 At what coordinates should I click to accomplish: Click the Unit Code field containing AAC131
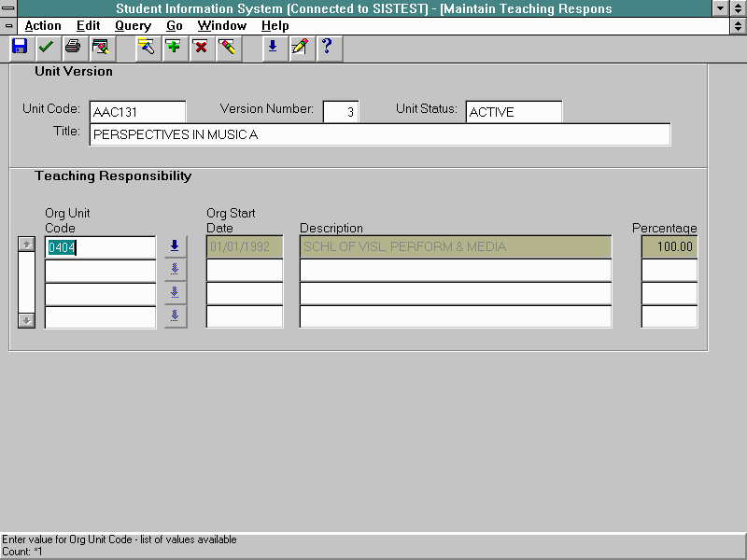click(x=137, y=112)
